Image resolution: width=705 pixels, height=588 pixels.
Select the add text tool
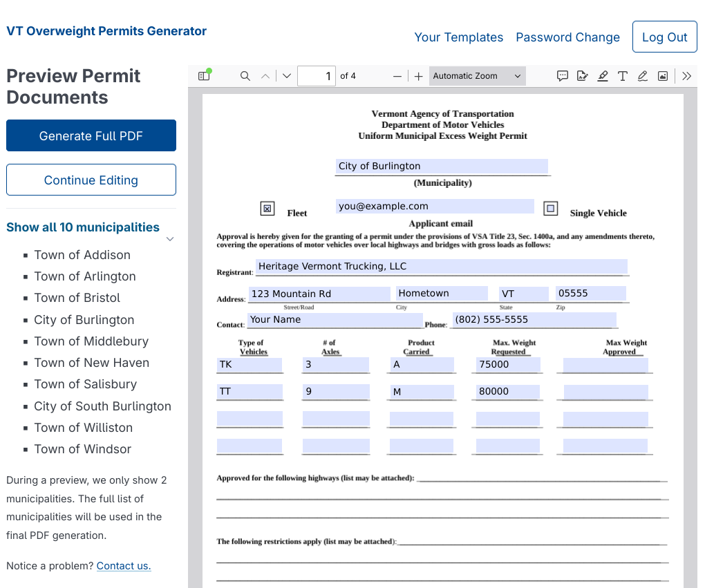(623, 76)
